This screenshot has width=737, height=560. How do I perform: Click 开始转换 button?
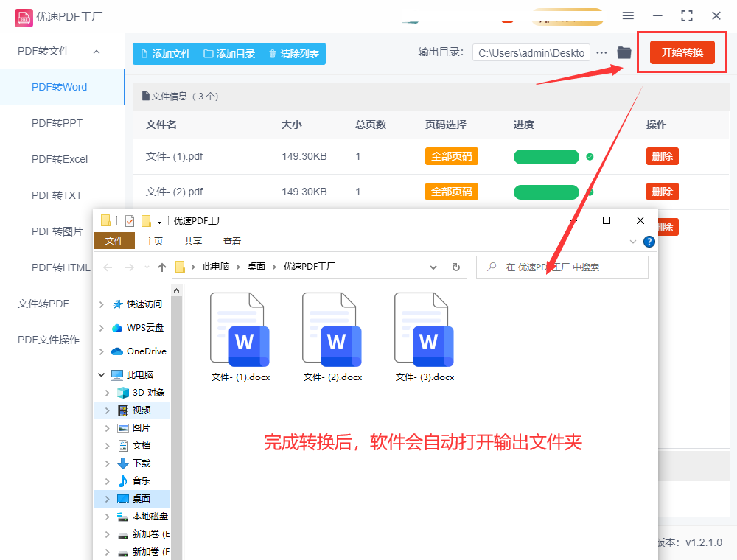tap(682, 52)
